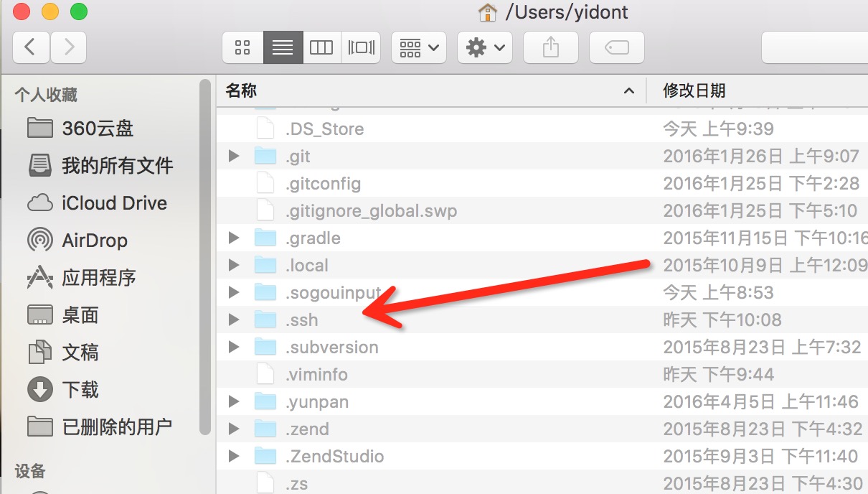Click the 个人收藏 sidebar section header
The image size is (868, 494).
click(46, 94)
